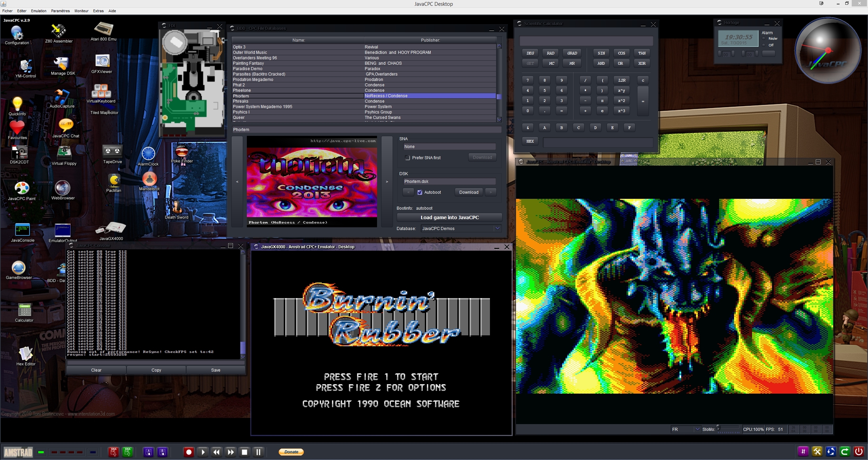Open the Configuration desktop icon

pyautogui.click(x=17, y=35)
